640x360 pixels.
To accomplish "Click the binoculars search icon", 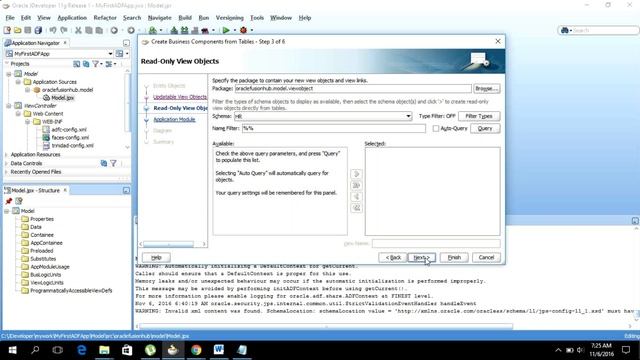I will pos(565,30).
